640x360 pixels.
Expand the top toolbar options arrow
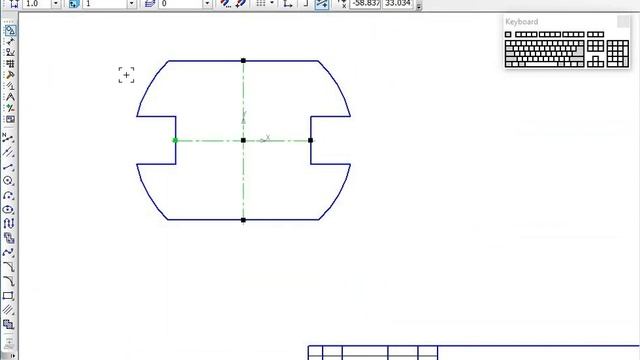click(x=419, y=6)
